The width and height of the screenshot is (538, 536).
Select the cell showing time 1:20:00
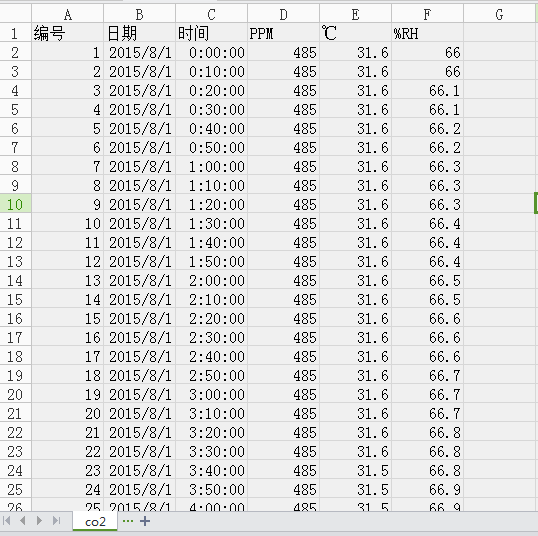pyautogui.click(x=211, y=205)
